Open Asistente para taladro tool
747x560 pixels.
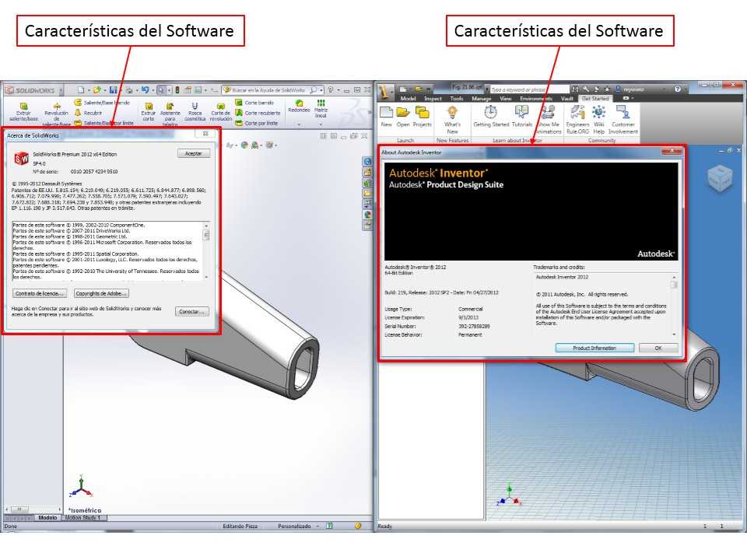(x=170, y=115)
